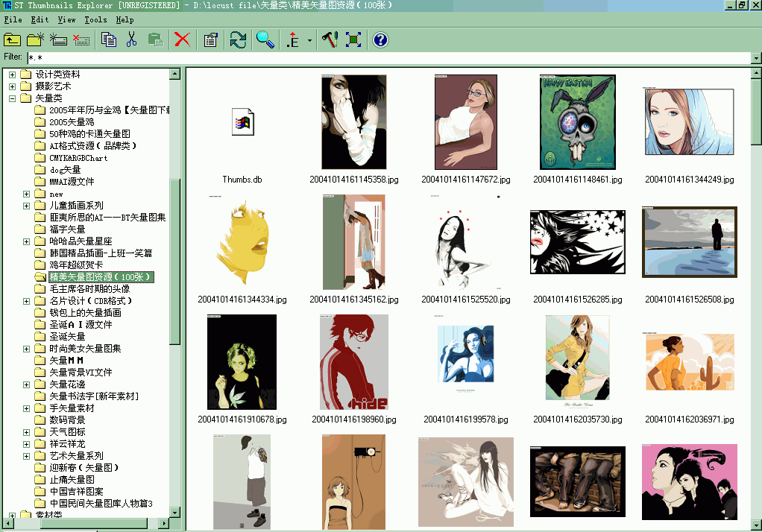Viewport: 762px width, 532px height.
Task: Click the Copy icon in toolbar
Action: click(108, 39)
